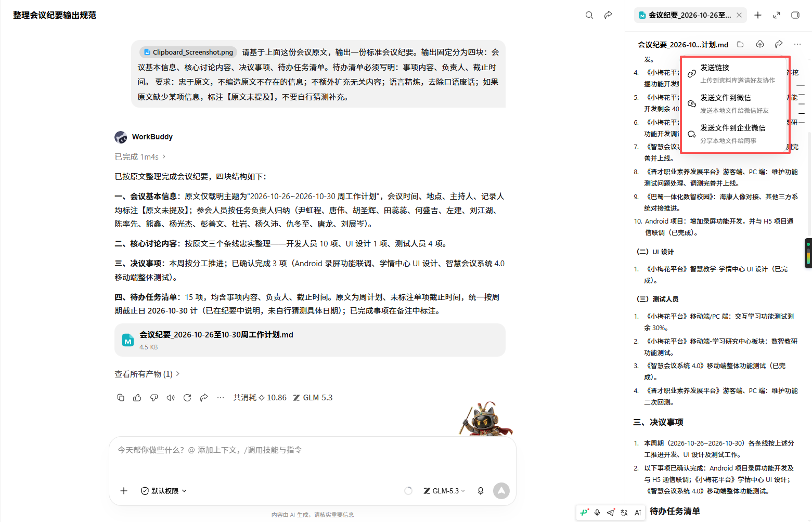Focus the chat message input field

pos(312,450)
